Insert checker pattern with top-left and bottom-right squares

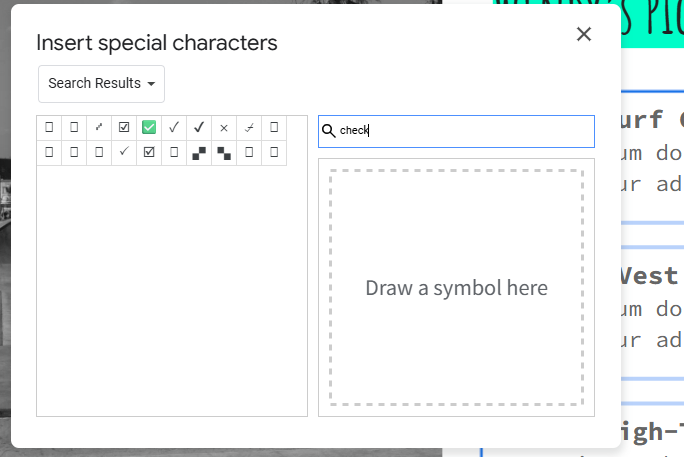224,153
